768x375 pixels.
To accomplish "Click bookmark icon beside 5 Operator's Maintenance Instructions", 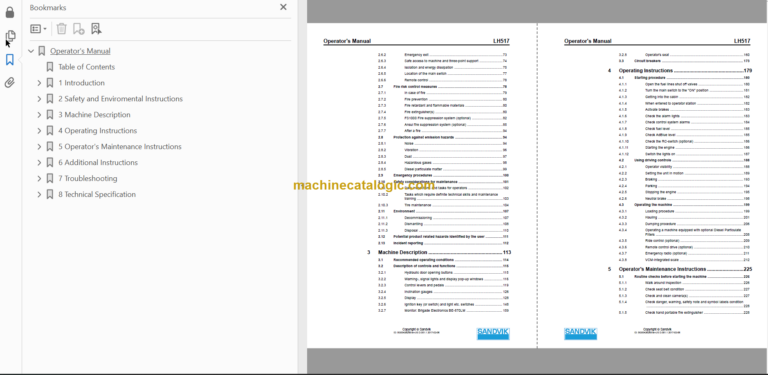I will 49,146.
